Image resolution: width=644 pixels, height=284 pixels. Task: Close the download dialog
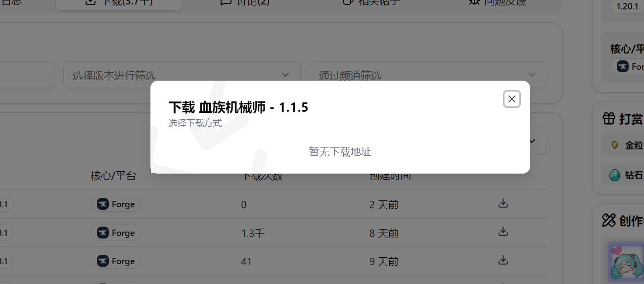tap(512, 99)
